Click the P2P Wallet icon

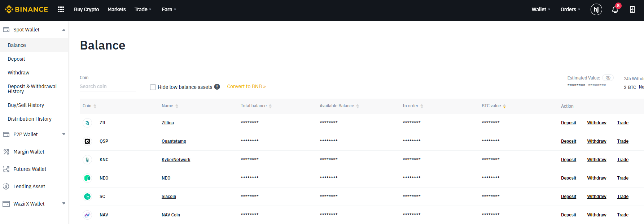pyautogui.click(x=6, y=134)
